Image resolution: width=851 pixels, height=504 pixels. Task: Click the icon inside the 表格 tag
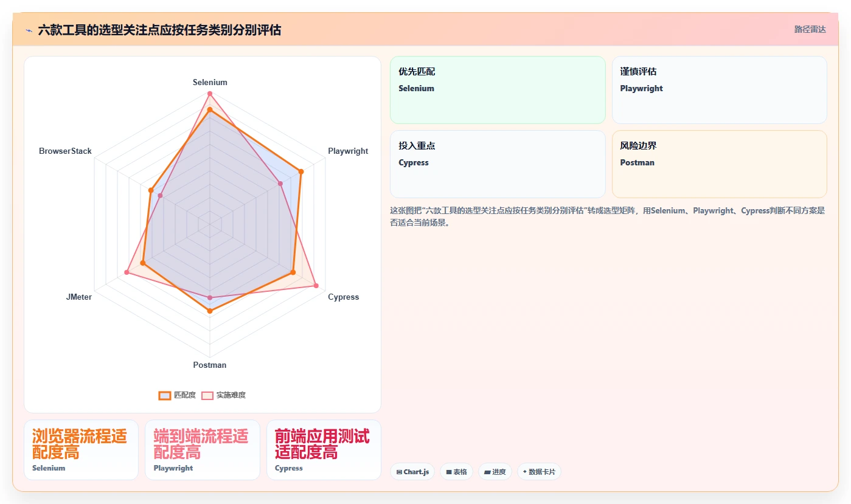(448, 472)
